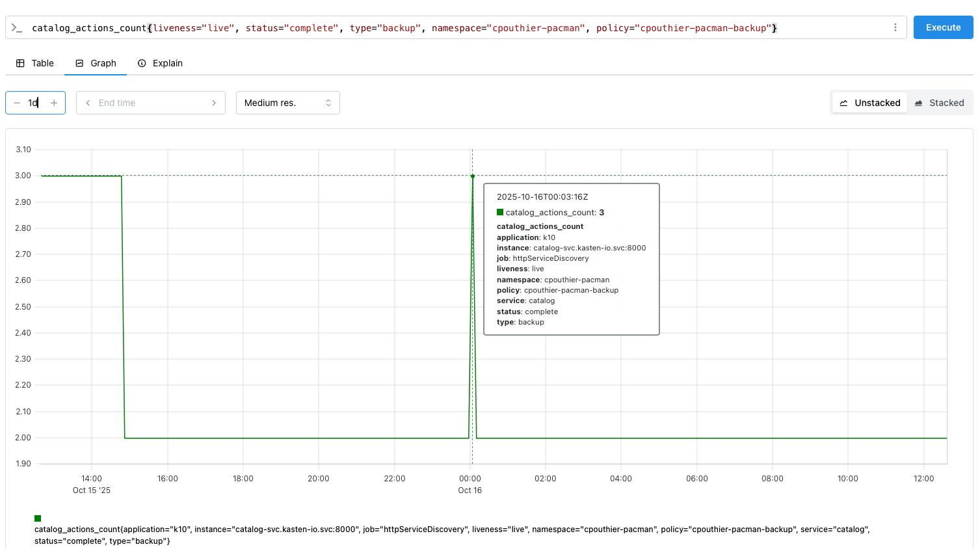Open the Explain tab
The image size is (980, 549).
pyautogui.click(x=167, y=63)
